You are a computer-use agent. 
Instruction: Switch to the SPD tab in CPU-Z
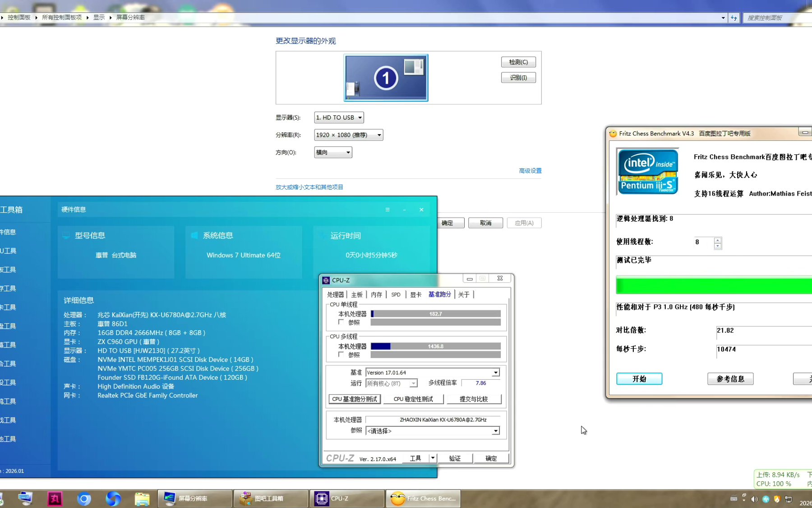(x=396, y=294)
